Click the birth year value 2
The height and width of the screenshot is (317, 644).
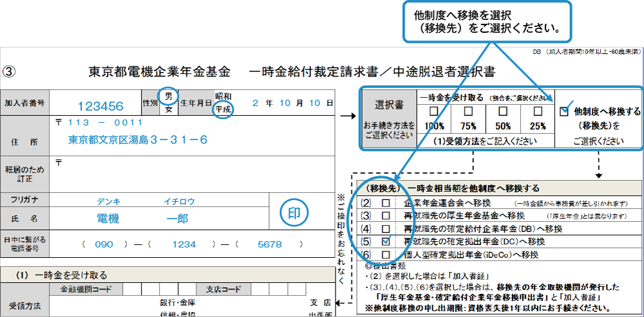pos(256,104)
